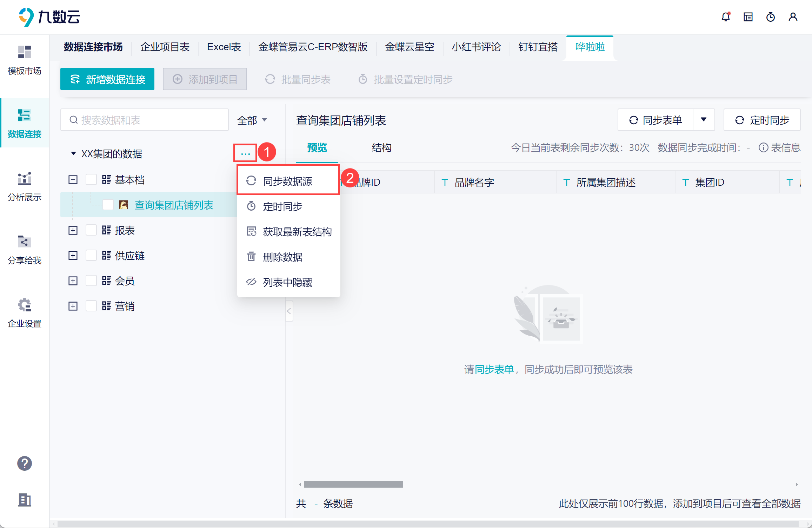Open the user profile icon
The height and width of the screenshot is (528, 812).
(x=793, y=17)
